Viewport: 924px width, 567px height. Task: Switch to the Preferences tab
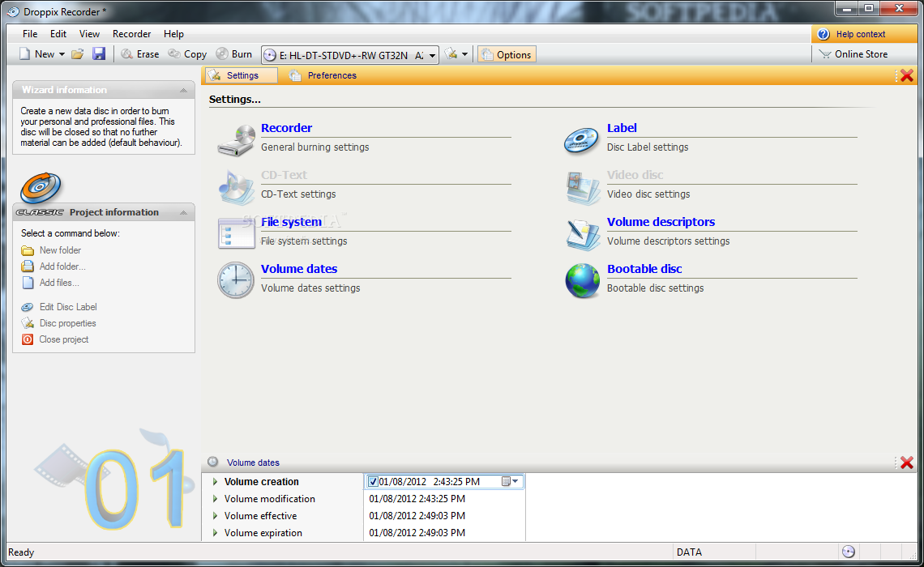[x=323, y=75]
